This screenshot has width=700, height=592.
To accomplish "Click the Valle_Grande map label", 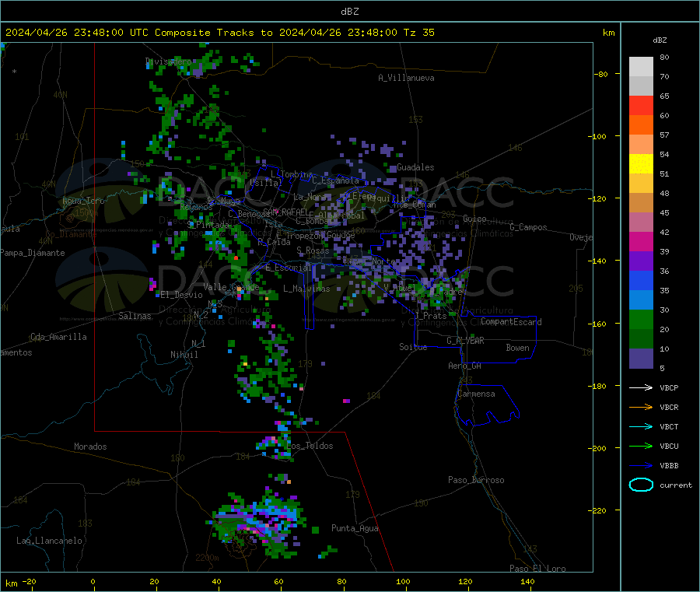I will [x=231, y=287].
